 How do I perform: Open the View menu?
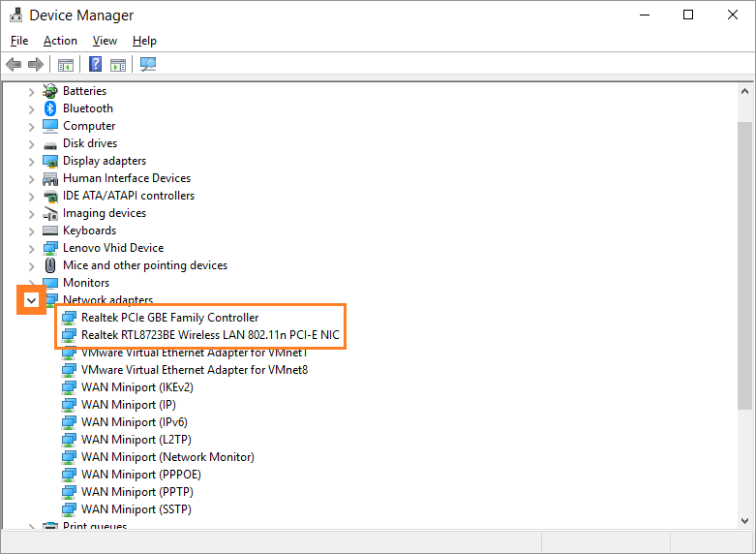pyautogui.click(x=105, y=41)
